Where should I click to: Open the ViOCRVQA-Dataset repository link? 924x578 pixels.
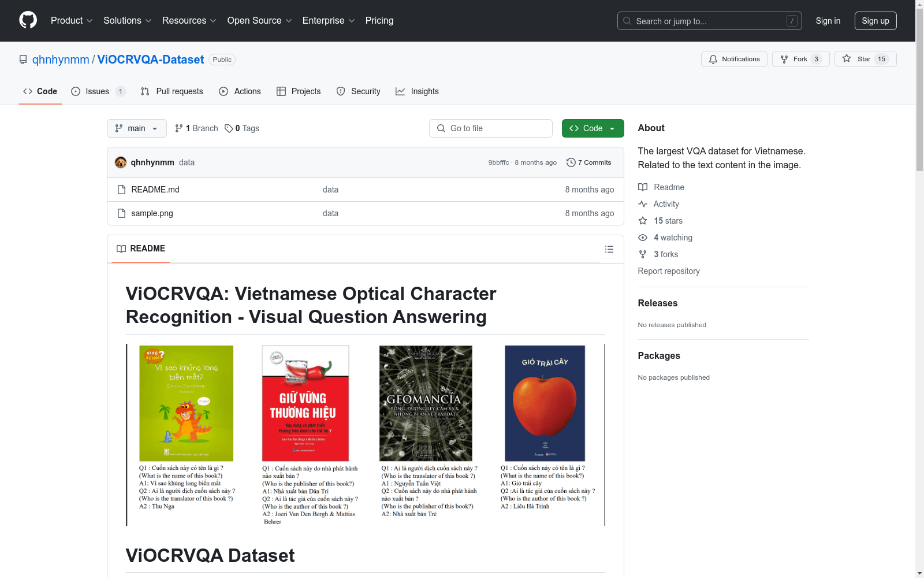151,60
